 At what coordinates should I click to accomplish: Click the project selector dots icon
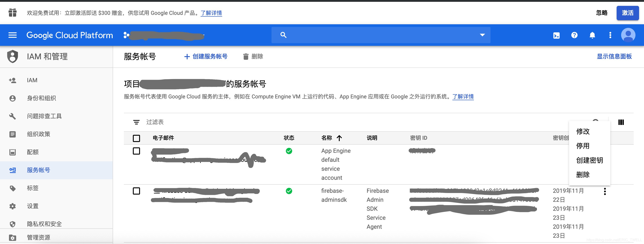point(126,35)
